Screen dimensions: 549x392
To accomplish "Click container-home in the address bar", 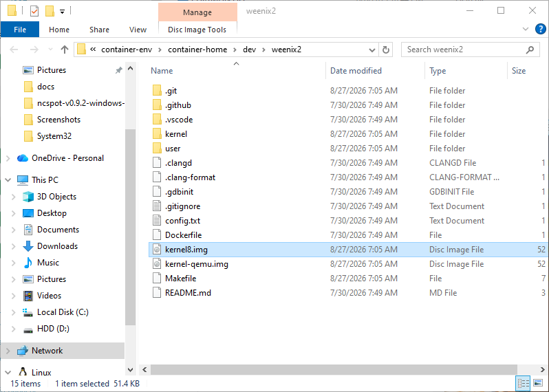I will tap(197, 50).
